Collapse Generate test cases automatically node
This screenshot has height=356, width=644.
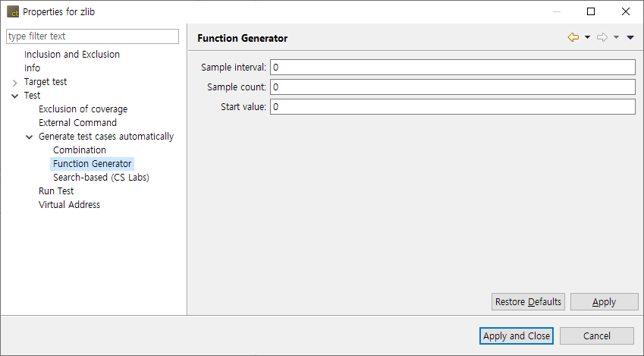tap(30, 137)
